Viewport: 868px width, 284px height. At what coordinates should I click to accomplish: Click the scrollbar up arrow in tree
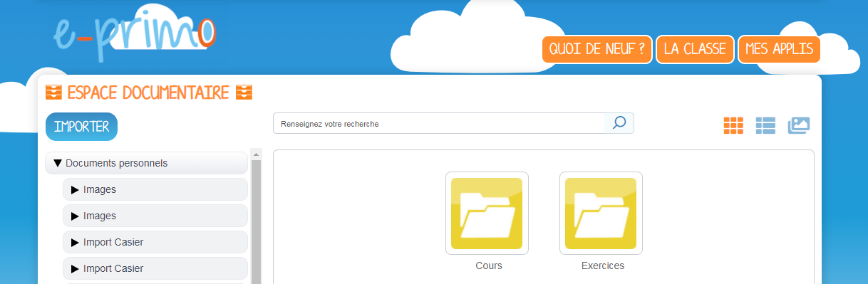(x=257, y=154)
